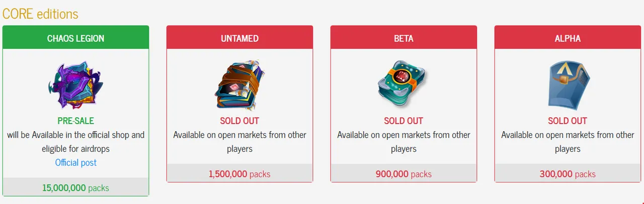Click SOLD OUT under the Beta pack
644x204 pixels.
coord(404,121)
